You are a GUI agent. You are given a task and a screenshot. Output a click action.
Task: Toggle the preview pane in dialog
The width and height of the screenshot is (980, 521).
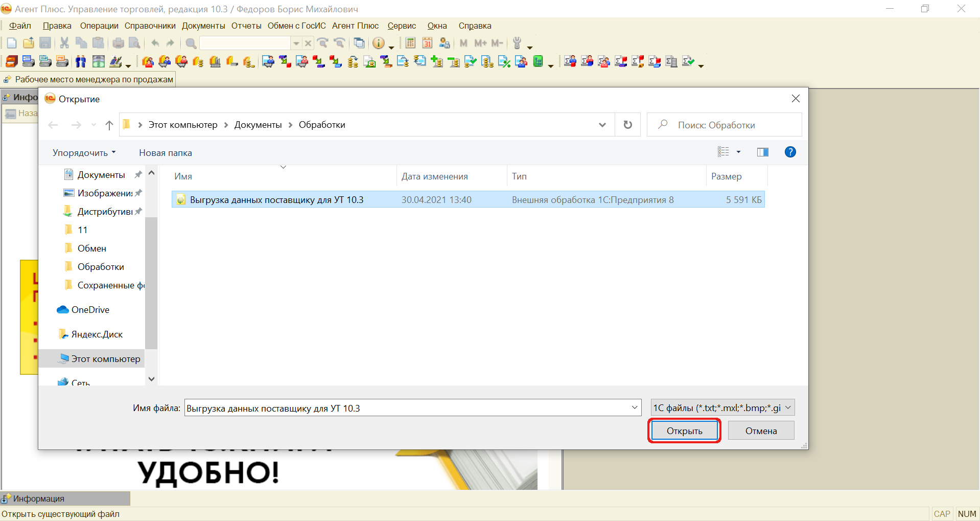(762, 152)
